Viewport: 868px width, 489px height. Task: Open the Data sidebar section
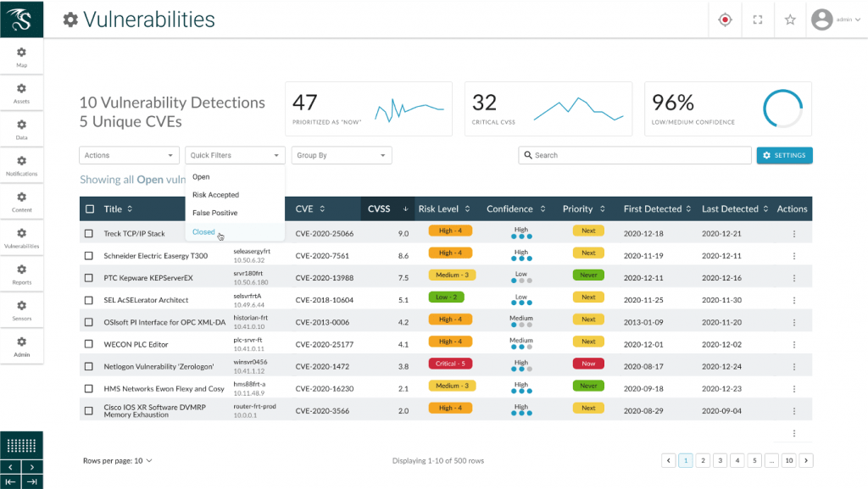(x=21, y=130)
